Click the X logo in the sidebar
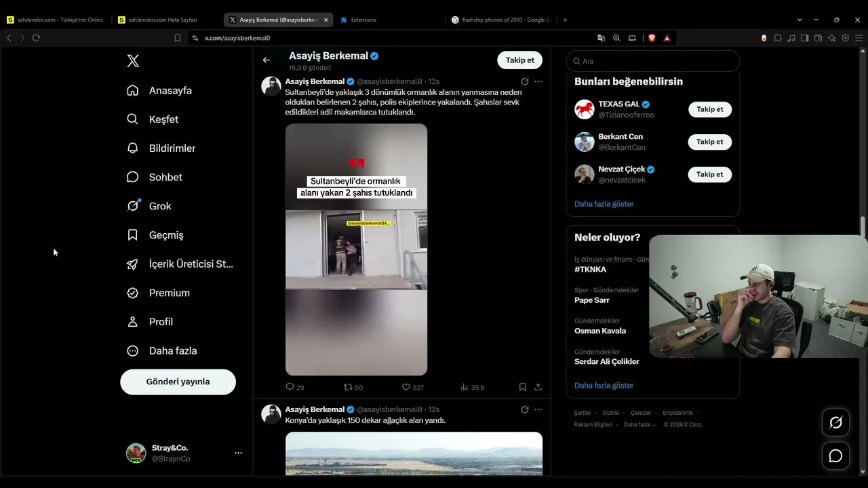 pyautogui.click(x=133, y=61)
